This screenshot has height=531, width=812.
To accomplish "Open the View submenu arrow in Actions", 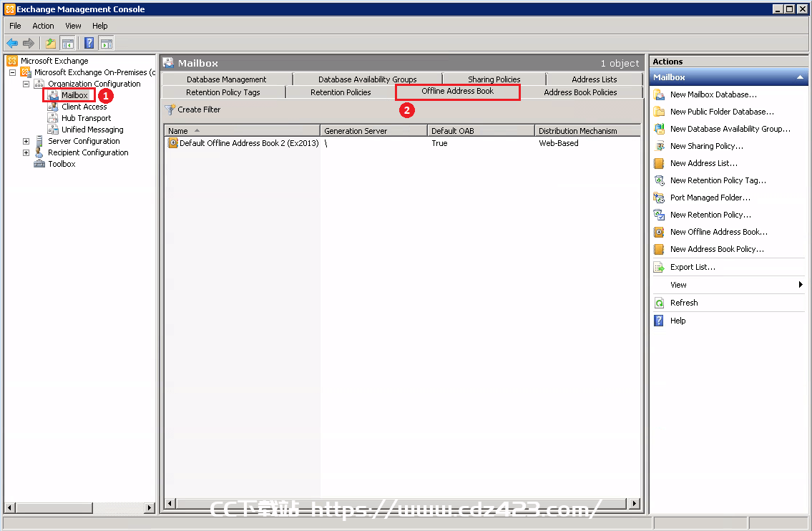I will coord(801,284).
